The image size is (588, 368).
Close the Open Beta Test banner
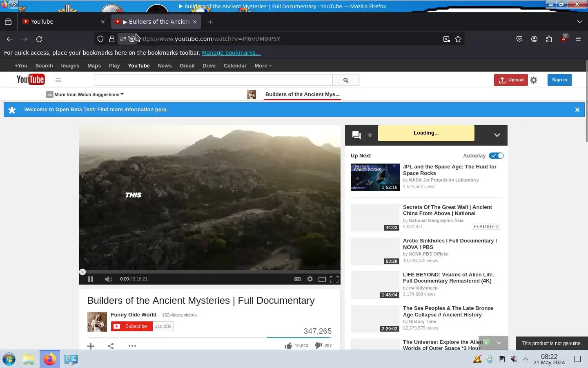point(577,110)
